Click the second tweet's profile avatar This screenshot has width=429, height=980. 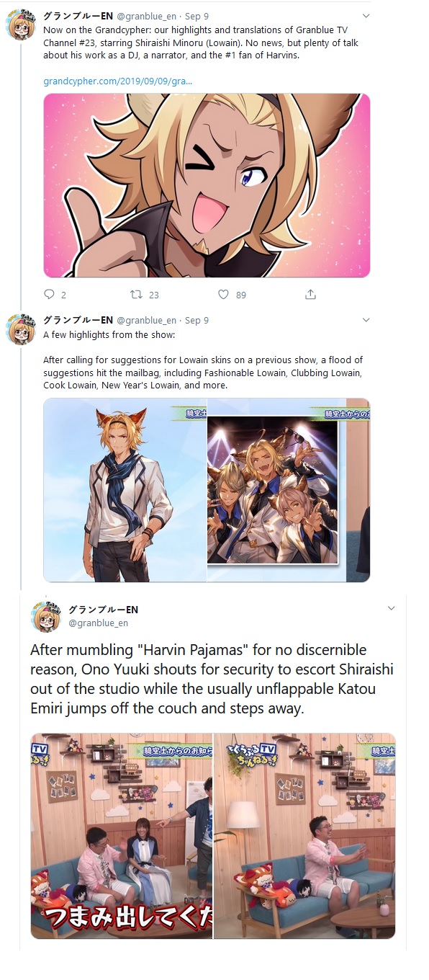click(x=21, y=330)
